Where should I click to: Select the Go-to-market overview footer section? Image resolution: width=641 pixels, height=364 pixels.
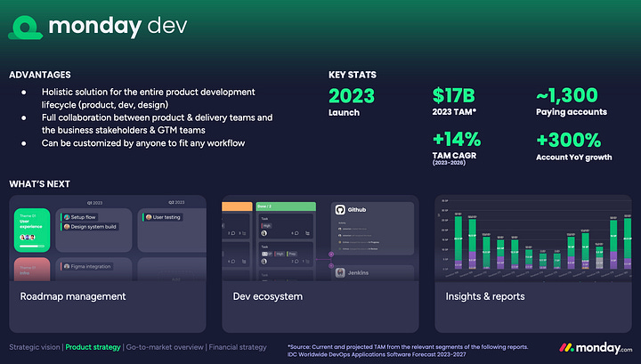coord(165,347)
